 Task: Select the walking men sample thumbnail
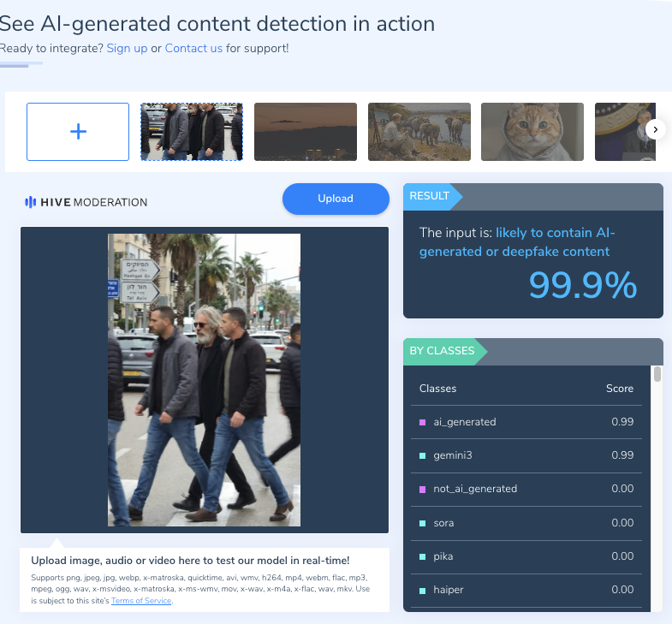tap(192, 132)
